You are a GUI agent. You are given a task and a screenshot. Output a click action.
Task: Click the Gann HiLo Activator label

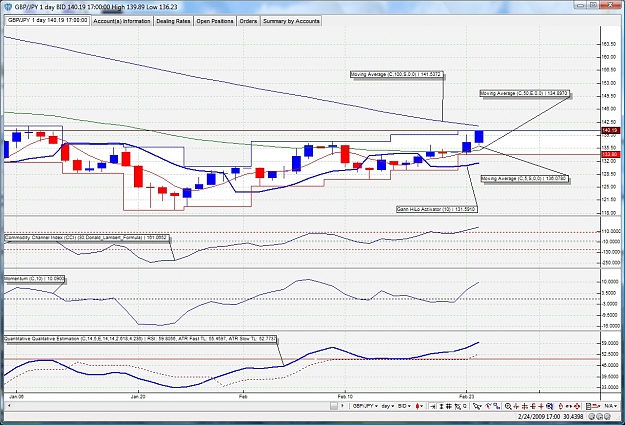click(x=436, y=209)
